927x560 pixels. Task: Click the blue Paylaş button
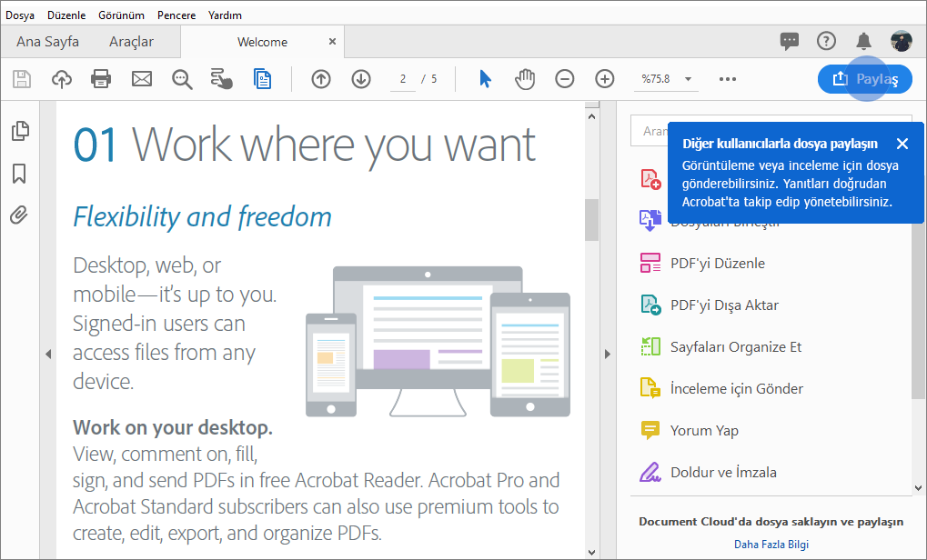(865, 79)
